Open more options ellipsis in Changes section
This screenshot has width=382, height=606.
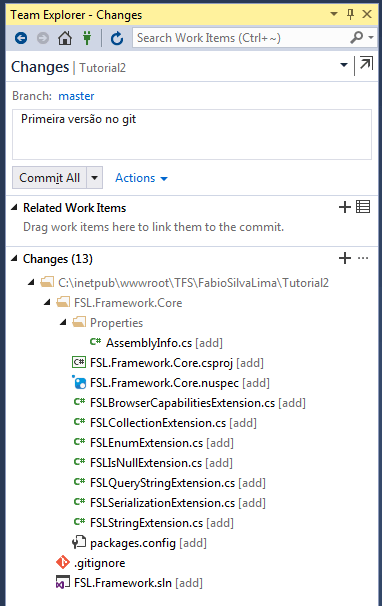(363, 258)
